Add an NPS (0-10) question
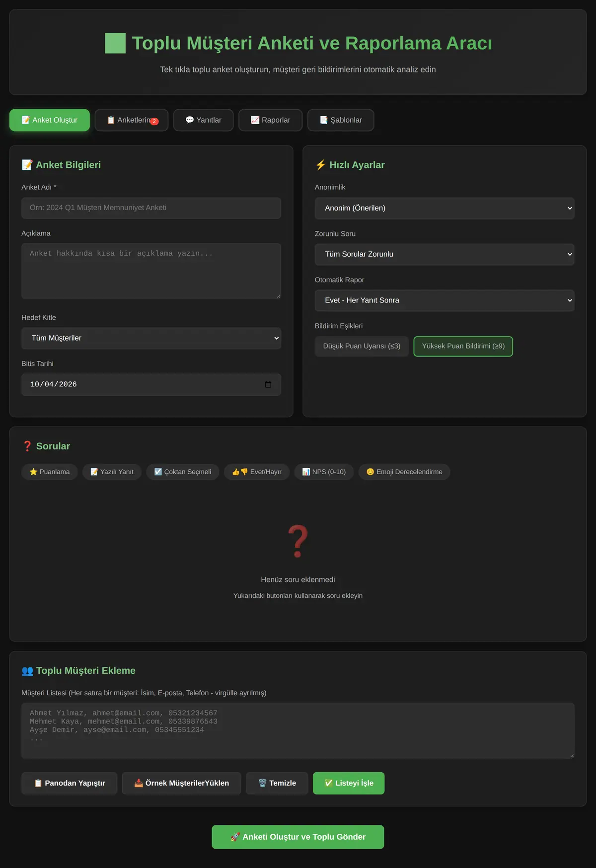 pos(324,472)
